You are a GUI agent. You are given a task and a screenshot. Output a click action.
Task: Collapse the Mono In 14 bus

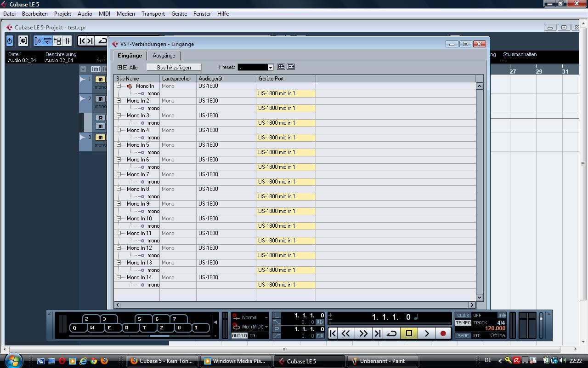click(119, 277)
